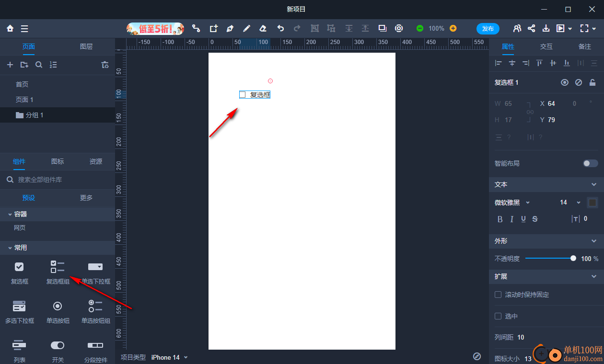Toggle strikethrough text formatting

click(x=535, y=219)
